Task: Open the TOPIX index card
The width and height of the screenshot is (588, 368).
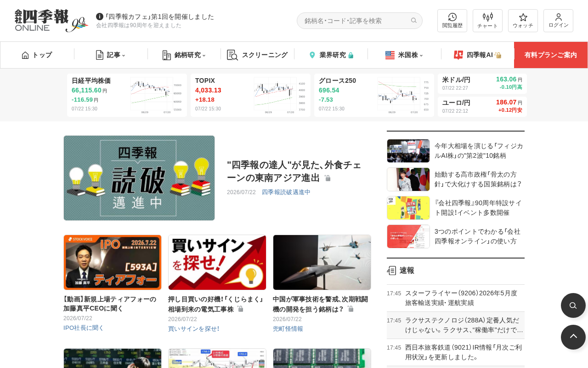Action: click(x=250, y=95)
